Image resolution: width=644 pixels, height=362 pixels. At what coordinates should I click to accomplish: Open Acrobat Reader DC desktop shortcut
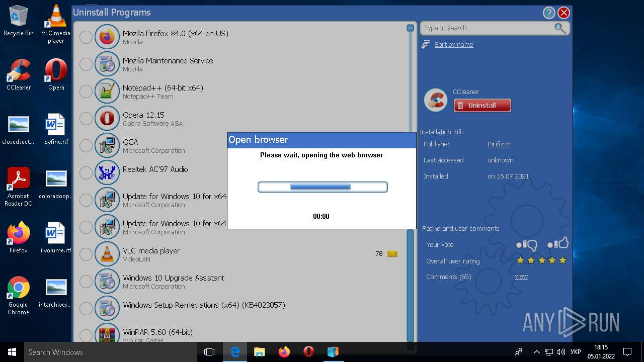(x=19, y=187)
